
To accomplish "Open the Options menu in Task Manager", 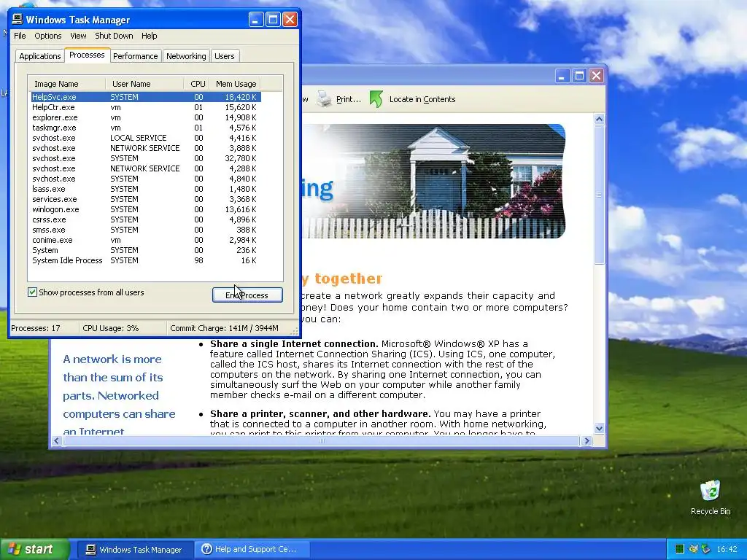I will point(47,36).
